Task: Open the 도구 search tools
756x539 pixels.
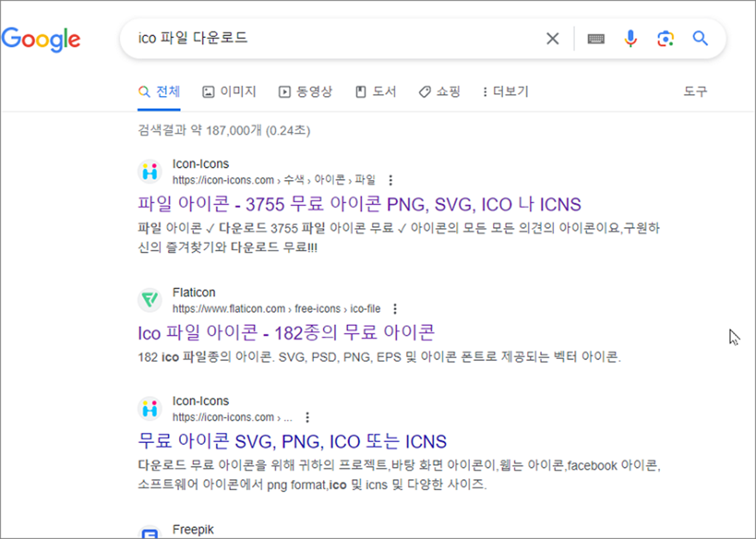Action: pos(695,92)
